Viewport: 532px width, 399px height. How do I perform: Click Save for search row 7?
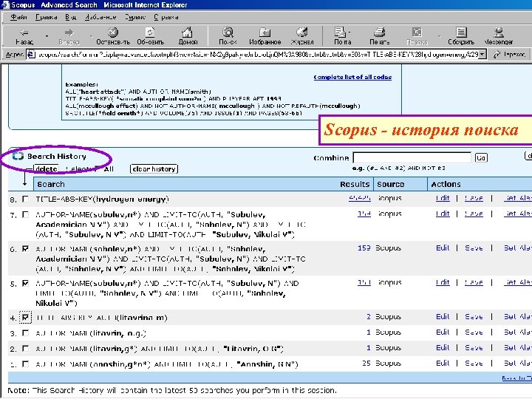(x=474, y=214)
